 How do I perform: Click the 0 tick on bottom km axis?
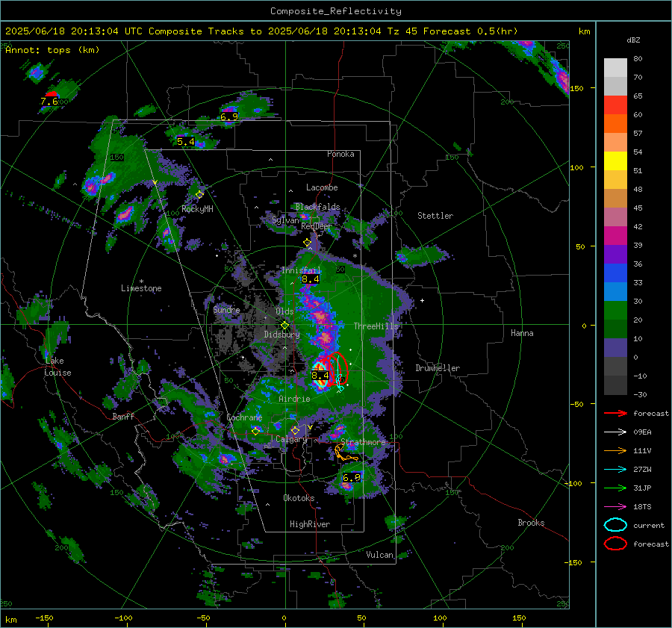[x=284, y=618]
